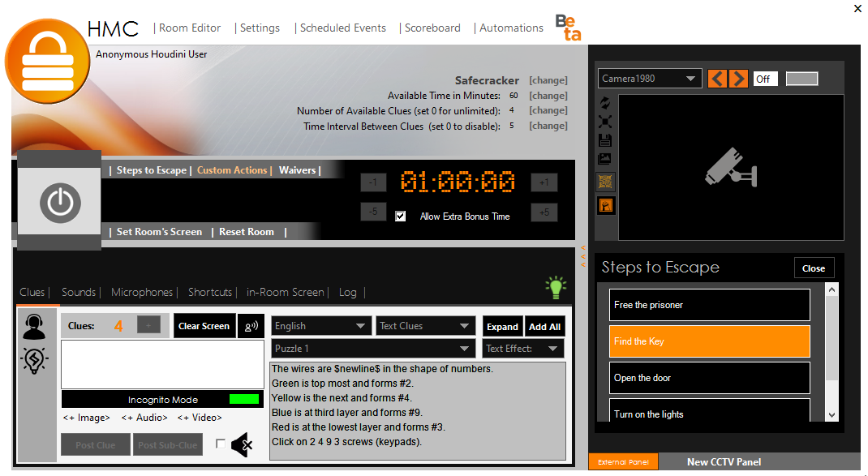The width and height of the screenshot is (868, 476).
Task: Click the refresh camera icon
Action: (x=605, y=103)
